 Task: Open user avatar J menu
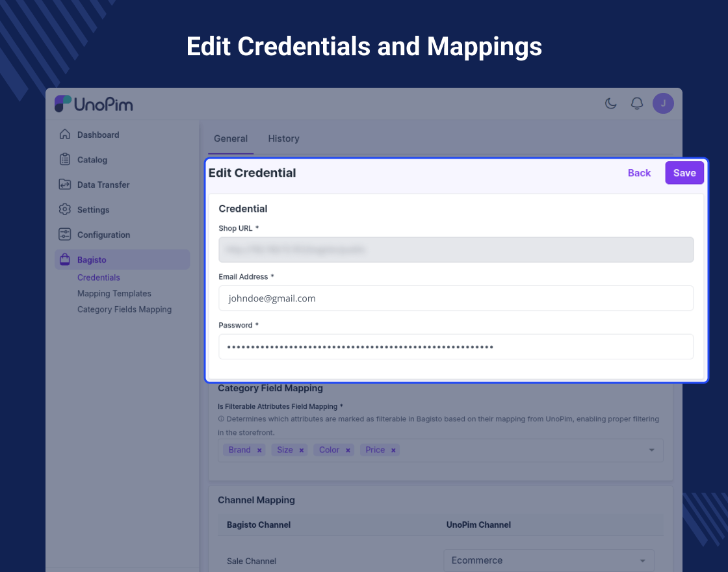663,103
